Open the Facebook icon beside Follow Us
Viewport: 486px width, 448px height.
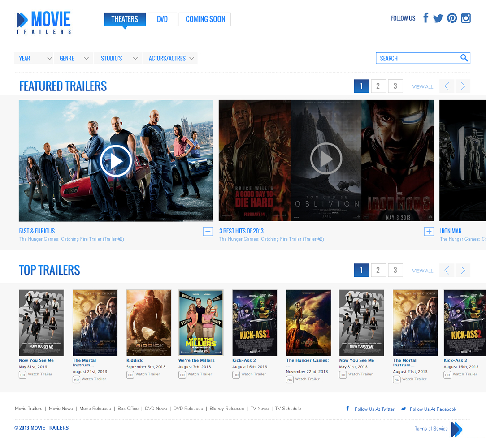click(x=426, y=18)
